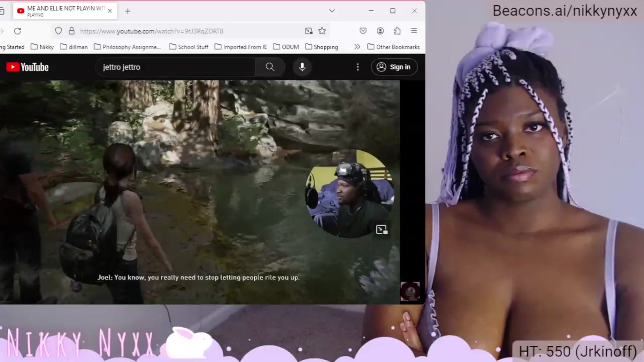Click the Sign in button
644x362 pixels.
coord(394,67)
